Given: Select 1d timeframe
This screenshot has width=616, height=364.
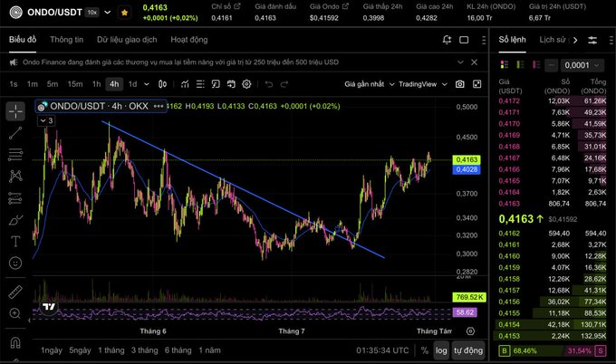Looking at the screenshot, I should click(133, 84).
